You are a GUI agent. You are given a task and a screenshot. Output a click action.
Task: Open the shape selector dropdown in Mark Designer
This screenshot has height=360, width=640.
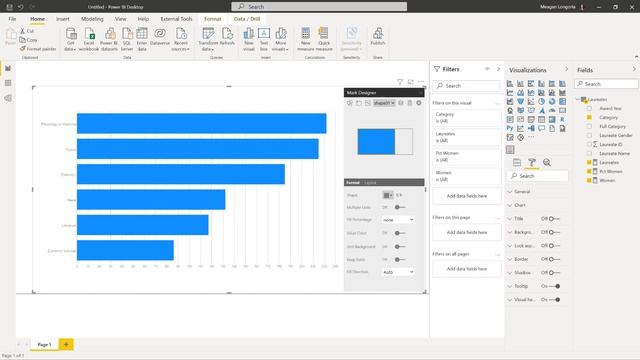pos(384,103)
